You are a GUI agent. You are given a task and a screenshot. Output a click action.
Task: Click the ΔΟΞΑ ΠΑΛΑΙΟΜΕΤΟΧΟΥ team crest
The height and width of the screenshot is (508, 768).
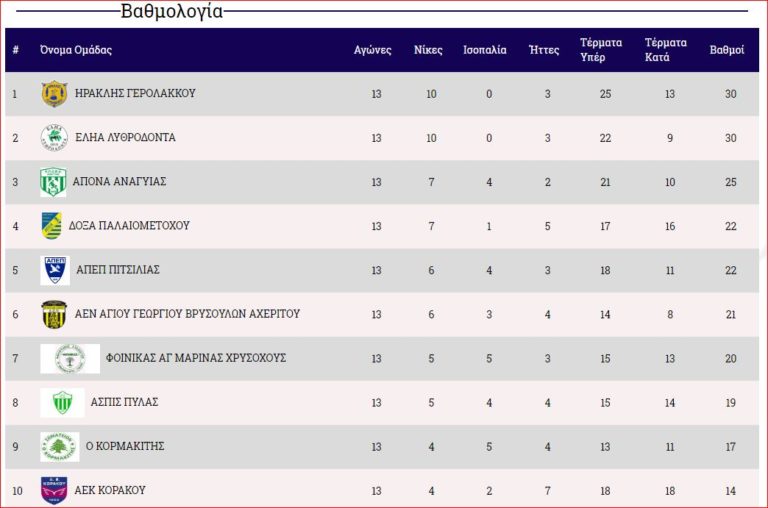51,226
